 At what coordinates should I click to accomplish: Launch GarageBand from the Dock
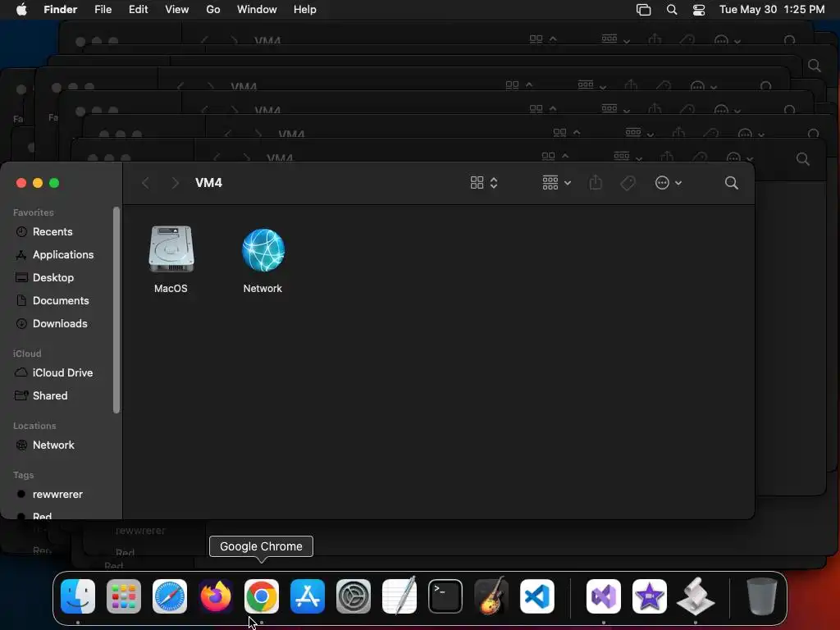491,596
